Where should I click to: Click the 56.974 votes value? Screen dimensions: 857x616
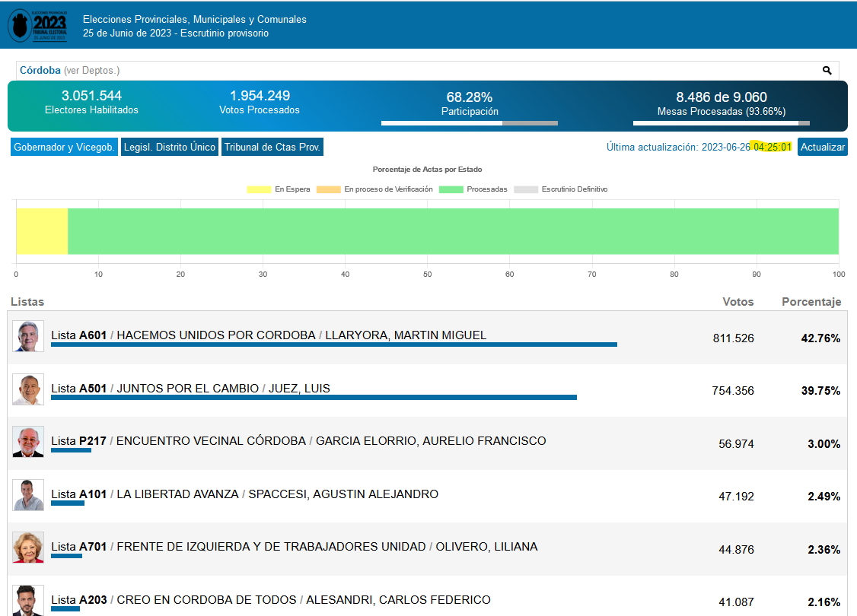pos(736,444)
